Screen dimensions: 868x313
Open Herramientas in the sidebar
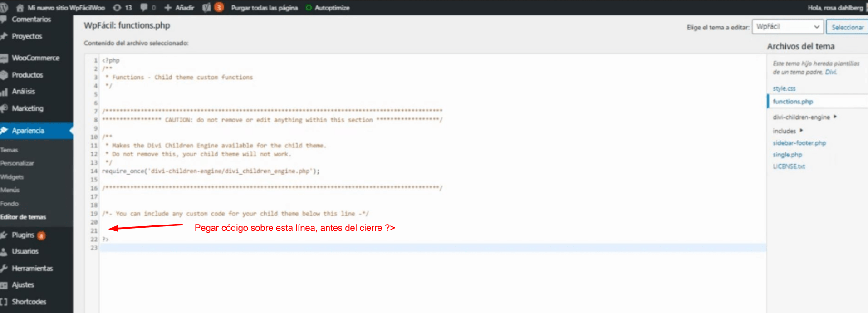pyautogui.click(x=32, y=268)
